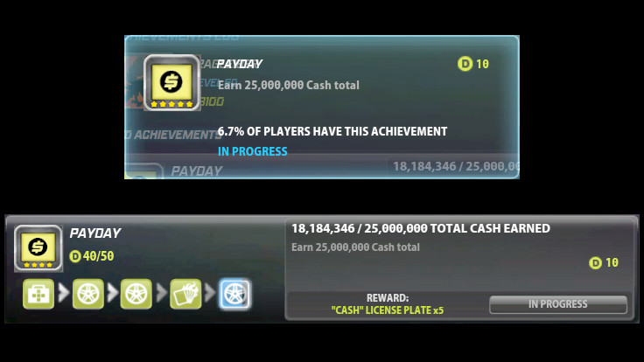Click the arrow after the toolkit icon
Screen dimensions: 644x362
tap(64, 294)
